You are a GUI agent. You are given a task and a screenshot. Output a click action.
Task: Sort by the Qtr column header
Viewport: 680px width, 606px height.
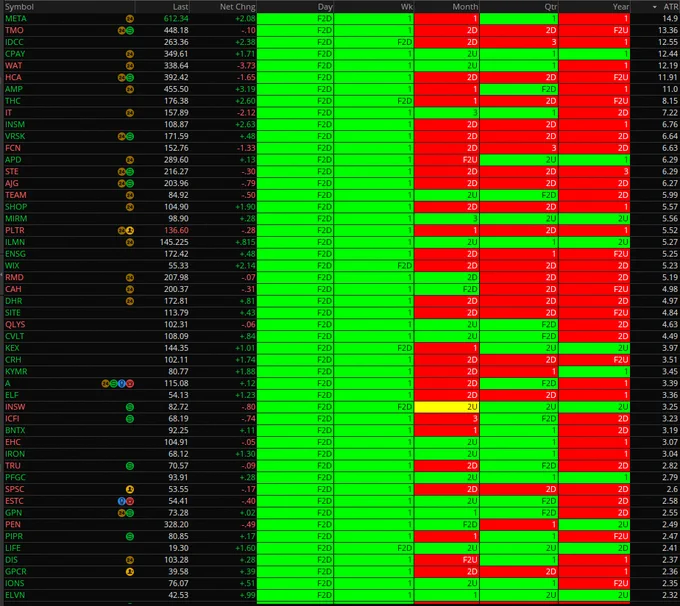click(x=551, y=7)
